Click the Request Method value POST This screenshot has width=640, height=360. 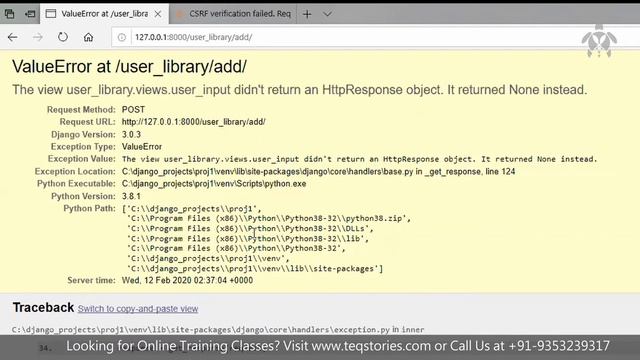(x=133, y=110)
